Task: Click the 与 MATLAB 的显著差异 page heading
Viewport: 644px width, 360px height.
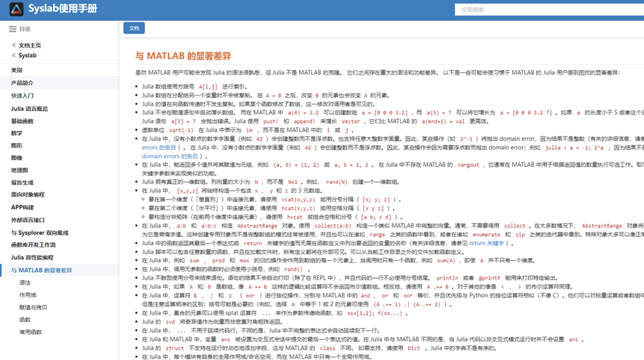Action: click(183, 56)
